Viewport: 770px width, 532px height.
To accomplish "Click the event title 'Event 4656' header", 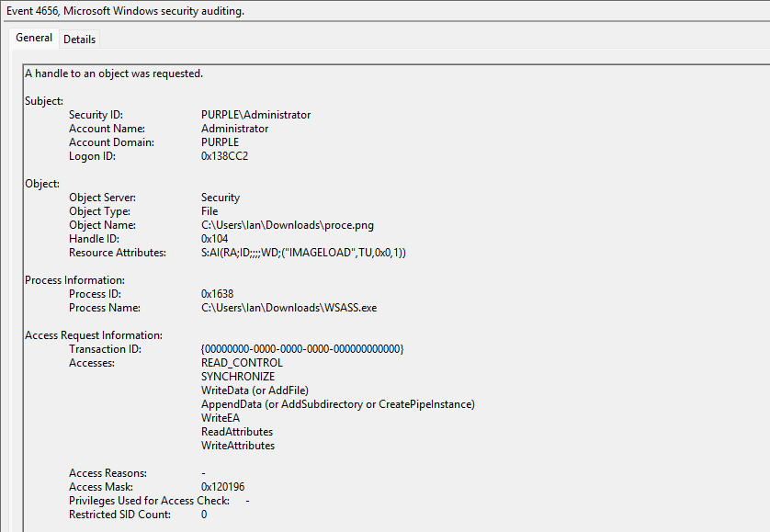I will [x=128, y=11].
